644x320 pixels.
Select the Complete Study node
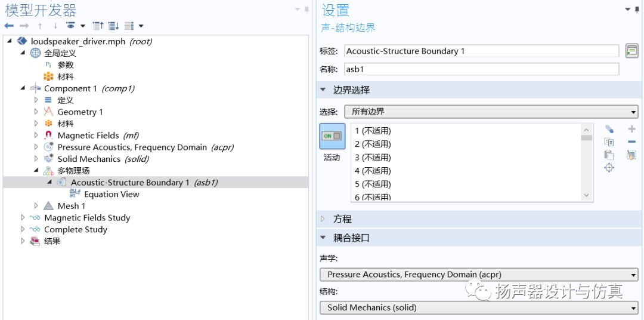76,229
